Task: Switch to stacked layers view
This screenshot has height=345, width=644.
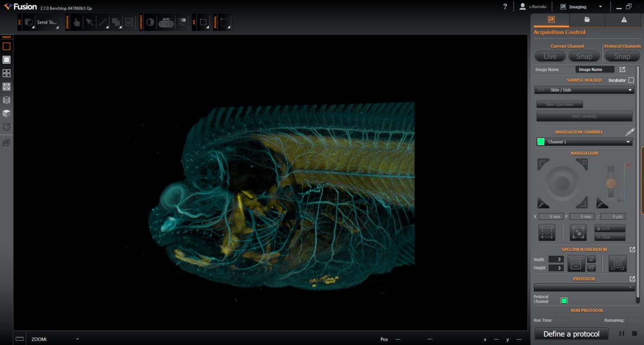Action: click(7, 100)
